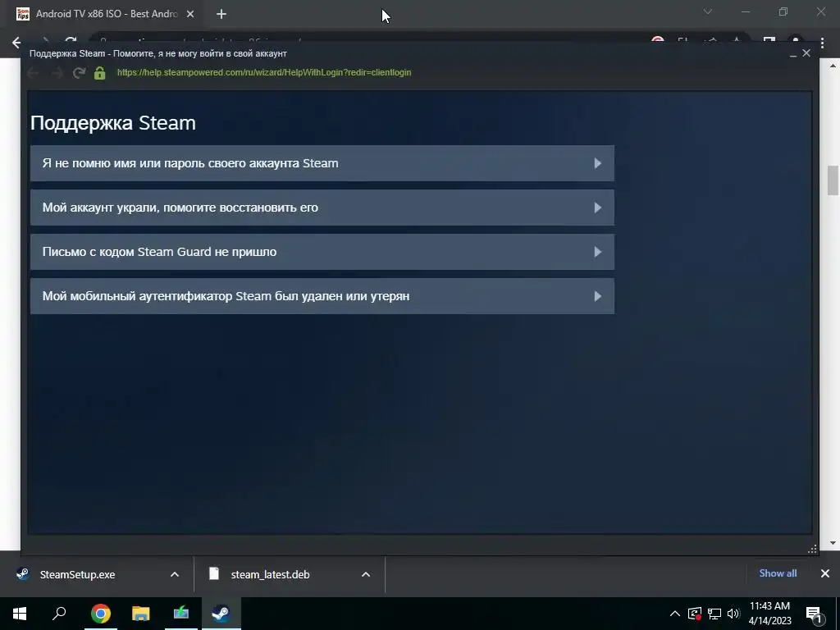Open File Explorer from the taskbar
840x630 pixels.
coord(141,614)
